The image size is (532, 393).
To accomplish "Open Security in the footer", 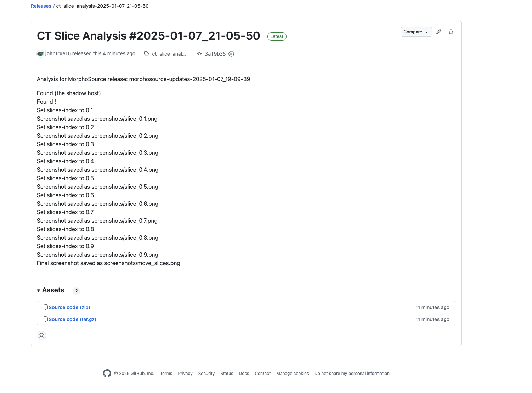I will point(206,374).
